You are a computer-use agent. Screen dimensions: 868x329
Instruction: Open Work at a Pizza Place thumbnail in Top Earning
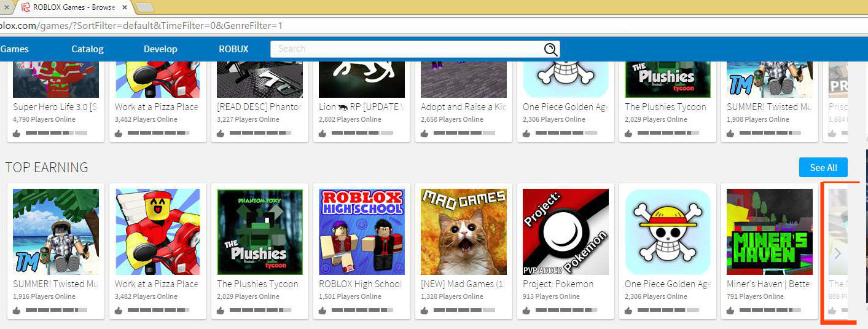click(158, 232)
